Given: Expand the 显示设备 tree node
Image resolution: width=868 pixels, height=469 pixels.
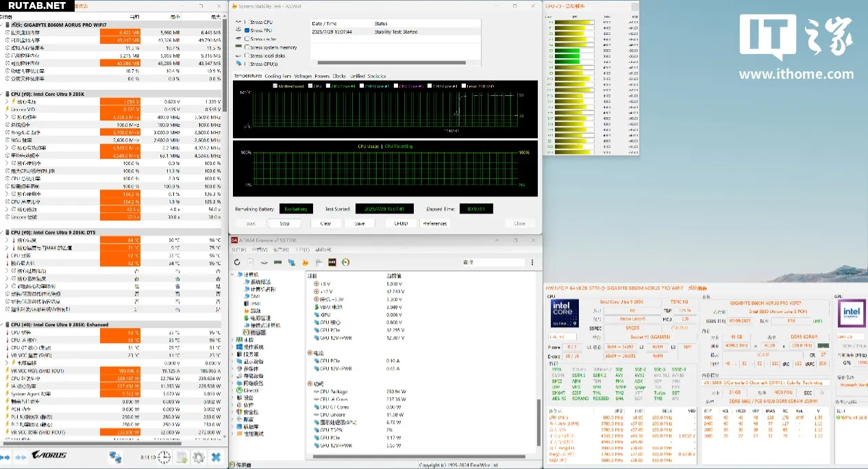Looking at the screenshot, I should 234,362.
